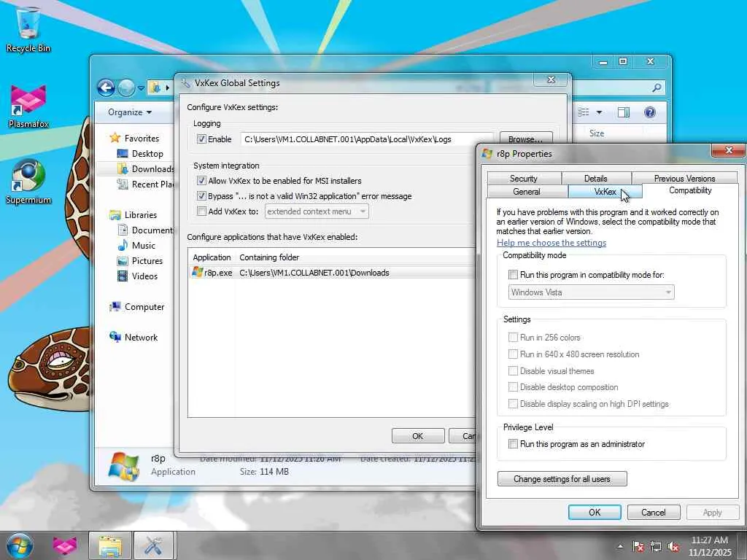Open the Recycle Bin desktop icon

click(x=28, y=28)
